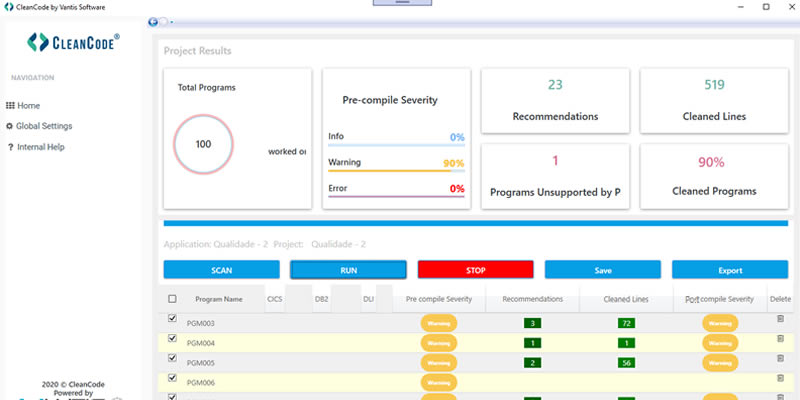Uncheck the PGM005 row checkbox
Screen dimensions: 800x400
tap(172, 358)
